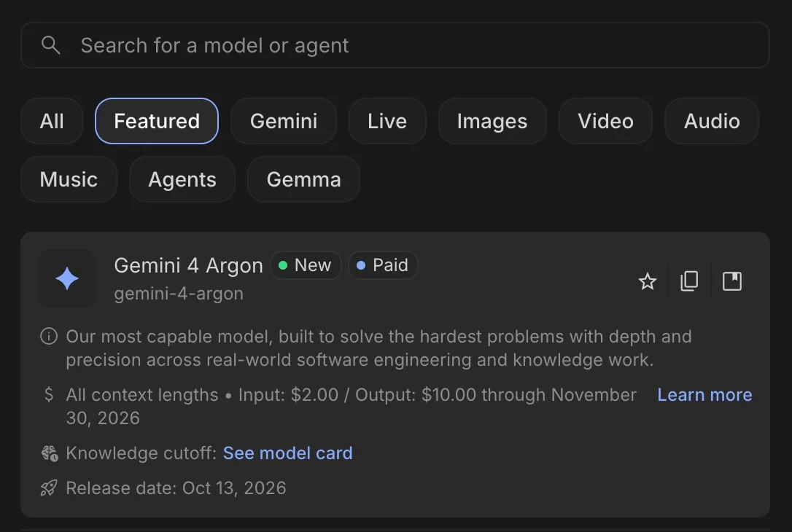Viewport: 792px width, 532px height.
Task: Select the Audio filter chip
Action: tap(712, 121)
